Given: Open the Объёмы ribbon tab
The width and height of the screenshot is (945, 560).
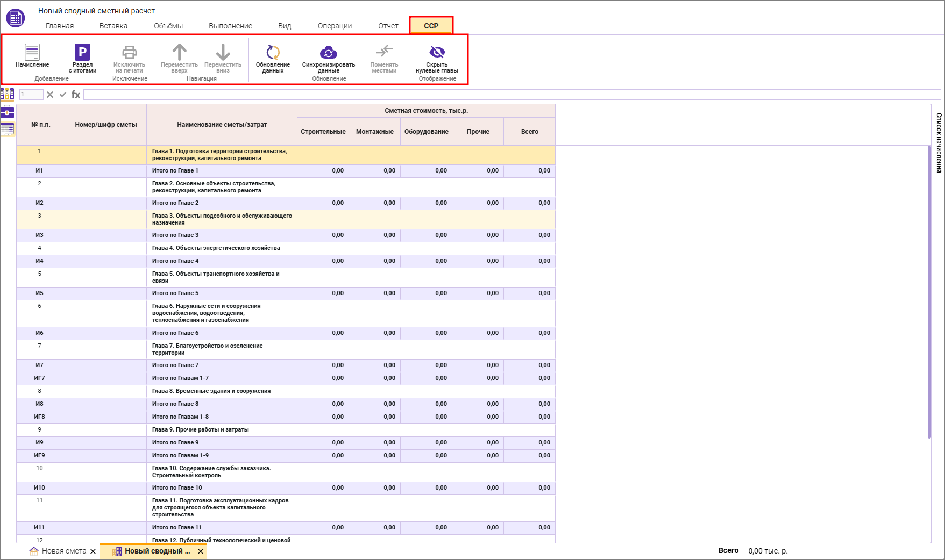Looking at the screenshot, I should 168,26.
